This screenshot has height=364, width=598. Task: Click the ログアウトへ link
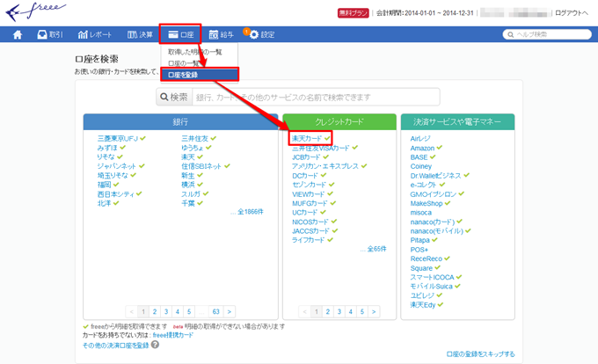coord(572,13)
